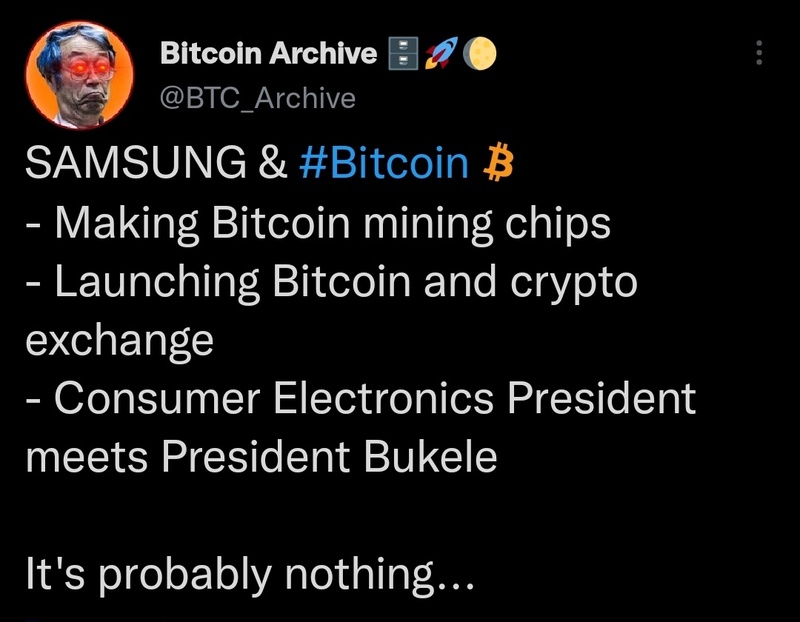The height and width of the screenshot is (622, 800).
Task: Open the Bitcoin Archive profile avatar
Action: [x=76, y=75]
